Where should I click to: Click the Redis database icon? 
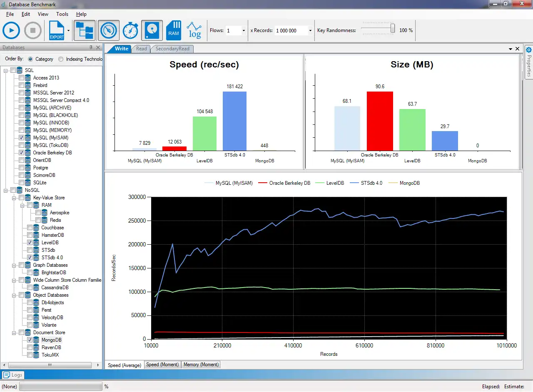click(45, 220)
